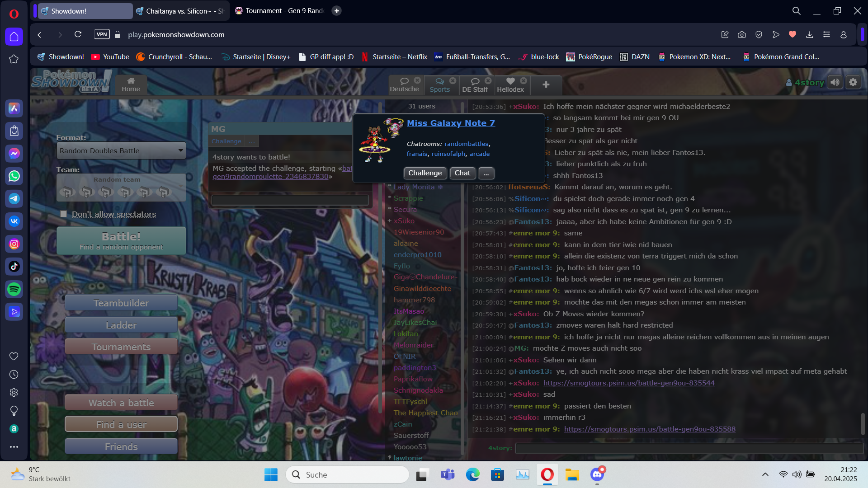Close the Sports chat room tab
868x488 pixels.
(x=453, y=80)
